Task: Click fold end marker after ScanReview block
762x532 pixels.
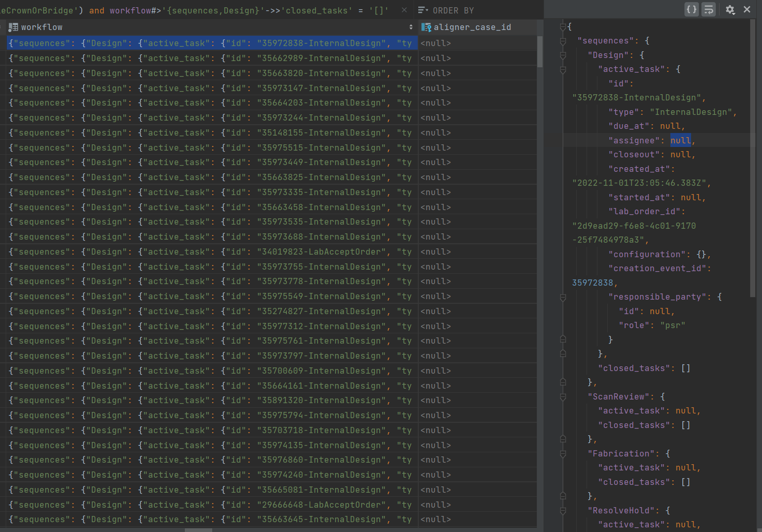Action: tap(563, 439)
